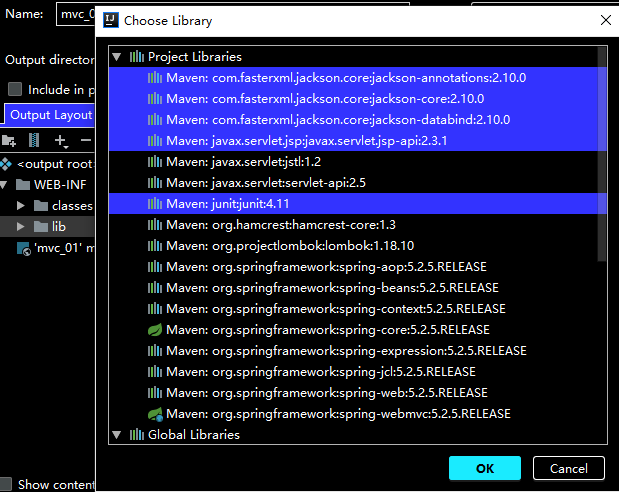Collapse the Global Libraries tree node

116,435
